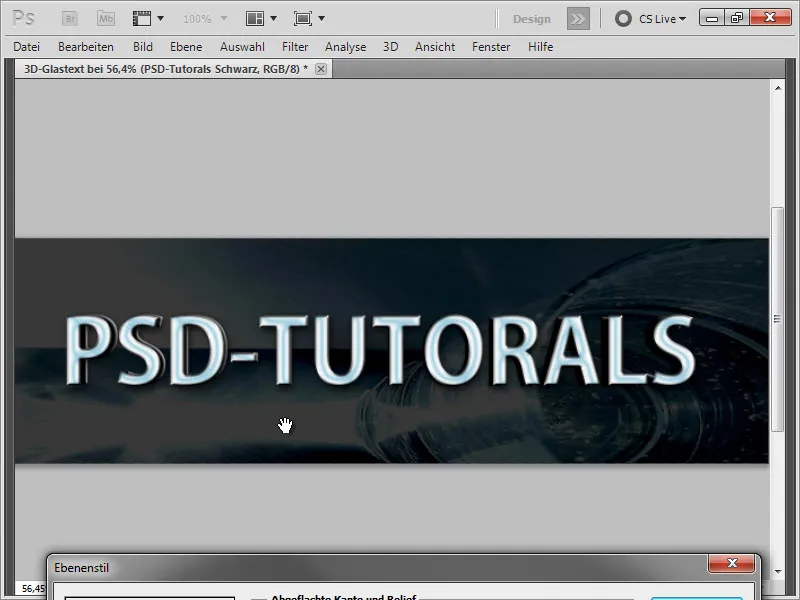
Task: Open the Hilfe menu
Action: [x=540, y=47]
